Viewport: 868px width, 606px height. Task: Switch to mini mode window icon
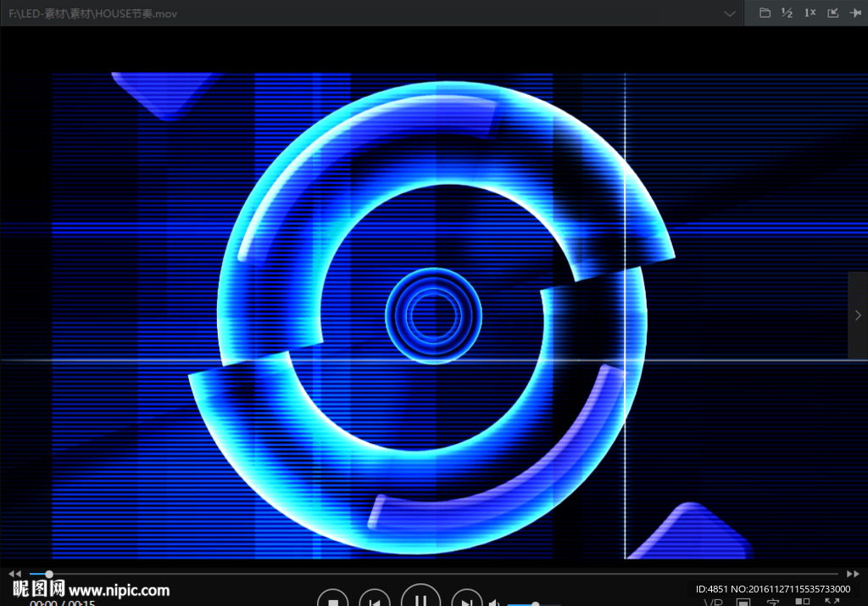click(x=832, y=13)
